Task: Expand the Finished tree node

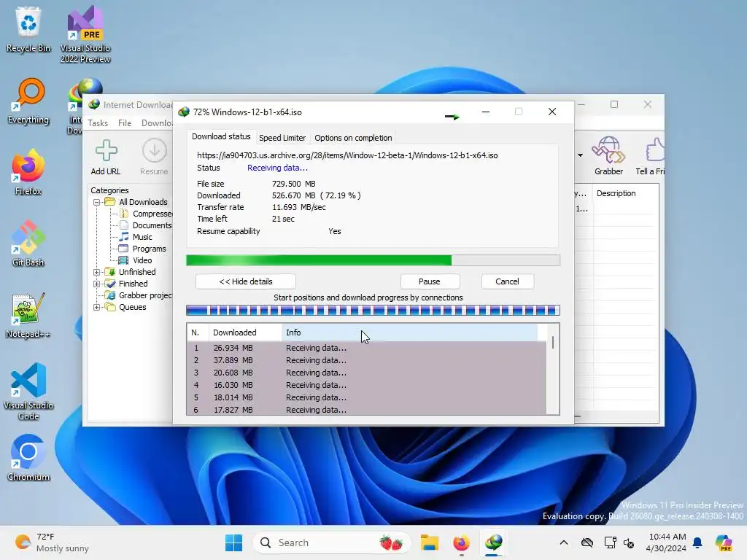Action: click(97, 284)
